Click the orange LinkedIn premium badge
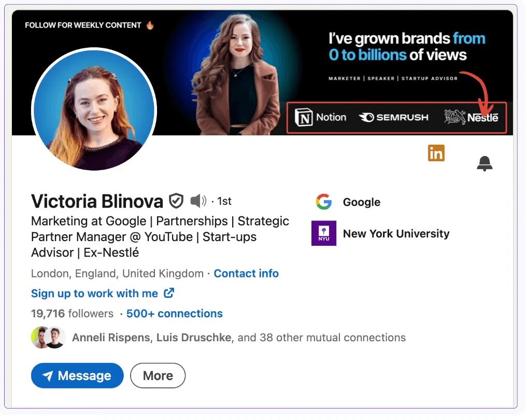 pos(436,153)
